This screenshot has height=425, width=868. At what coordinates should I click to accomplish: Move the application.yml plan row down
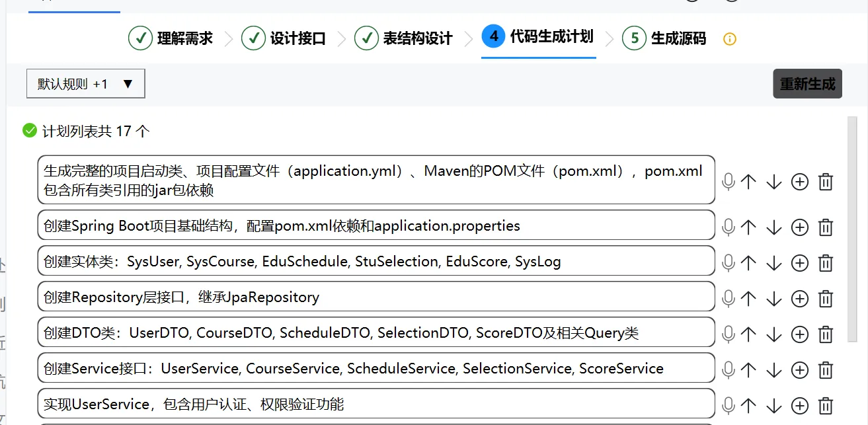[x=774, y=182]
